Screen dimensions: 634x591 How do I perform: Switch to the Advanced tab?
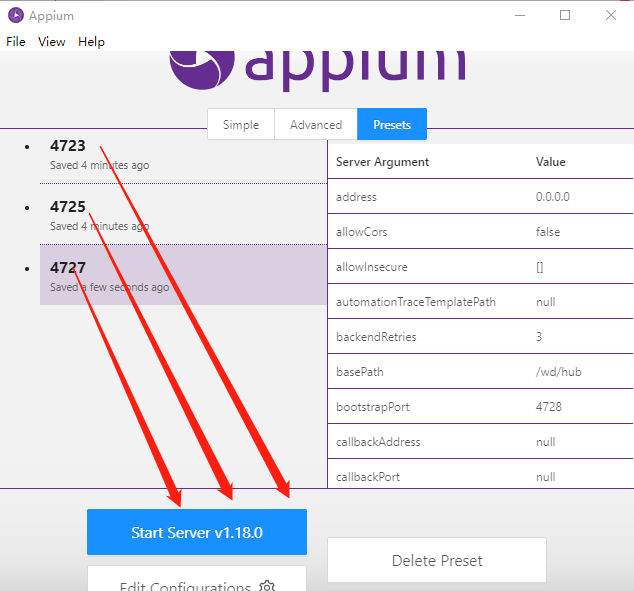tap(316, 125)
